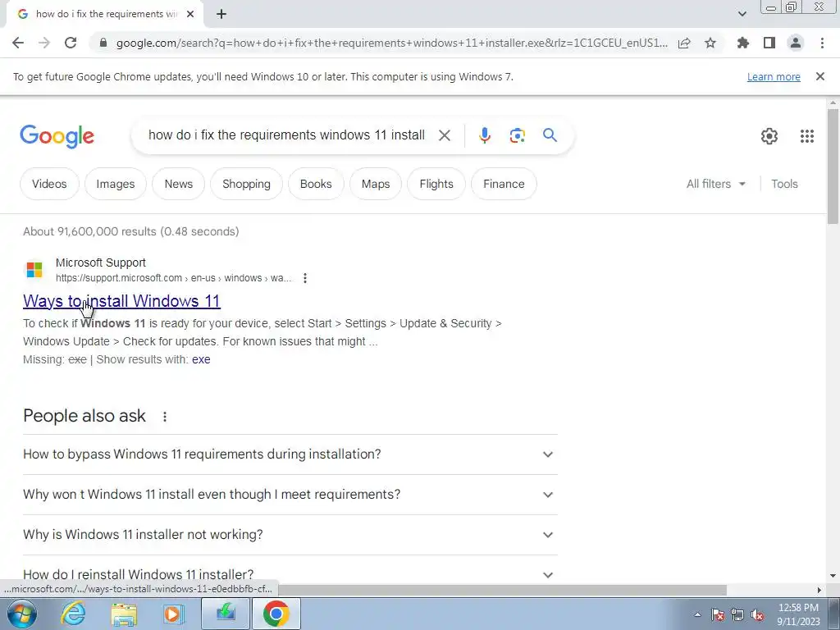Open the Extensions puzzle icon
The image size is (840, 630).
[742, 43]
